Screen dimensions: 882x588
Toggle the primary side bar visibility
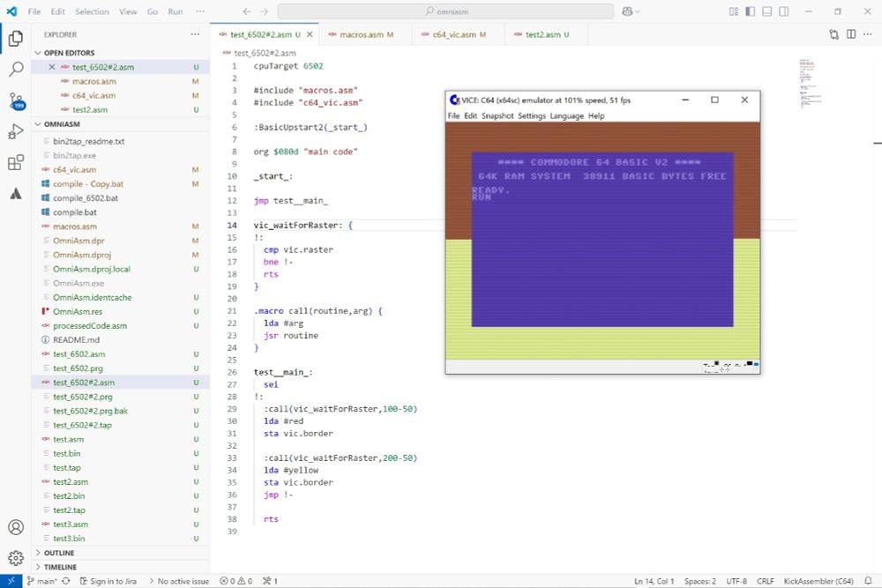751,11
